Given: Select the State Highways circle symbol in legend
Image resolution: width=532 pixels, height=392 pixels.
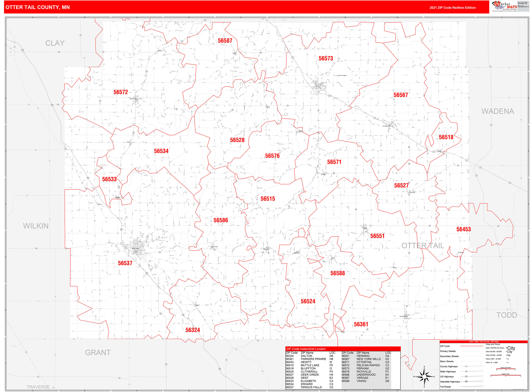Looking at the screenshot, I should [466, 371].
